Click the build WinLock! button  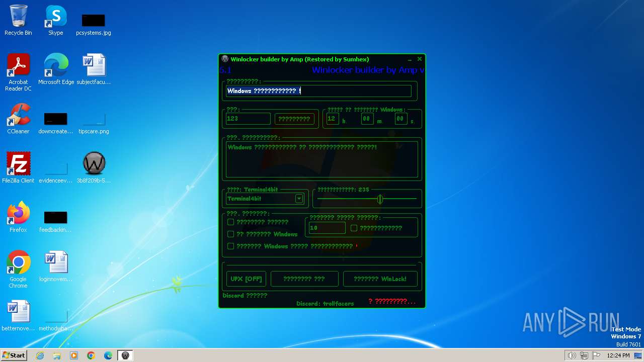(380, 279)
